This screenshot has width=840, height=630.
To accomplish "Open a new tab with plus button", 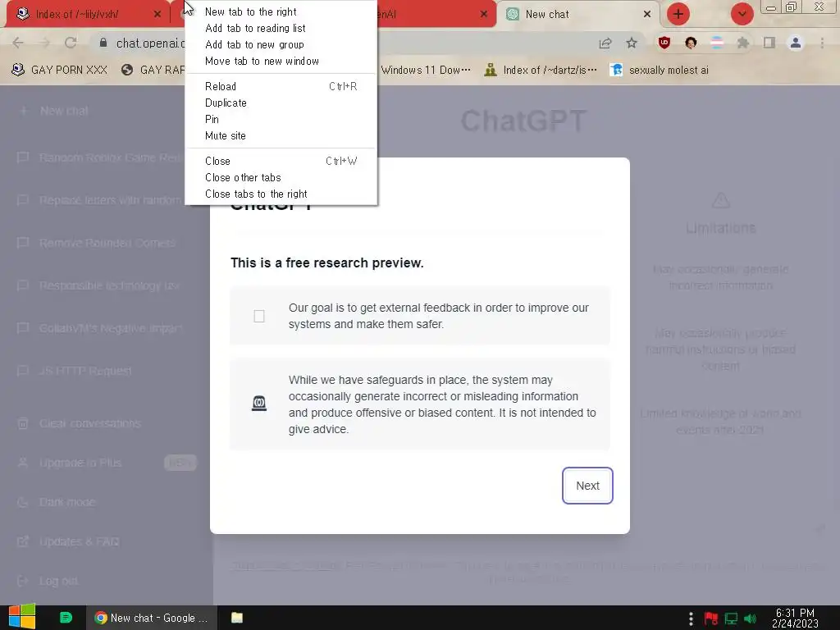I will 678,14.
